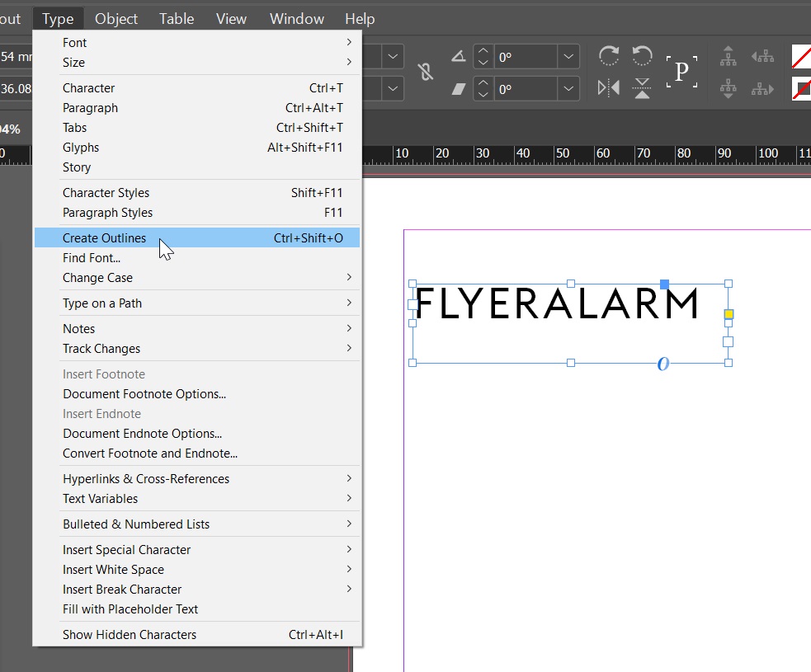This screenshot has width=811, height=672.
Task: Click the constrain proportions chain-link icon
Action: point(426,73)
